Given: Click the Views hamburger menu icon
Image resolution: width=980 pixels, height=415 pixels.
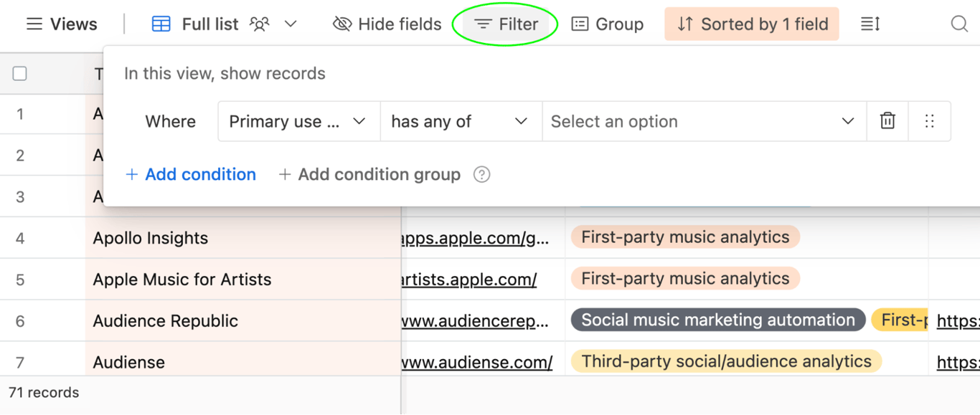Looking at the screenshot, I should tap(34, 24).
